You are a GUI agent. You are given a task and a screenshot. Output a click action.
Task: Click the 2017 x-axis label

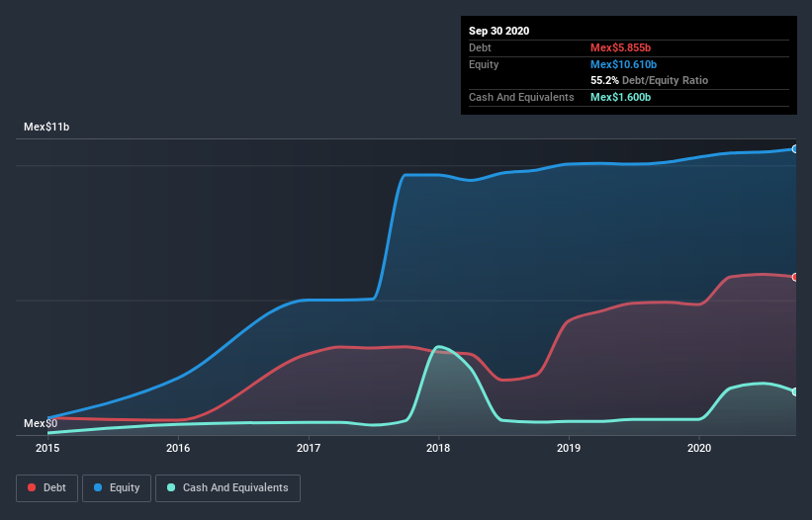[309, 448]
